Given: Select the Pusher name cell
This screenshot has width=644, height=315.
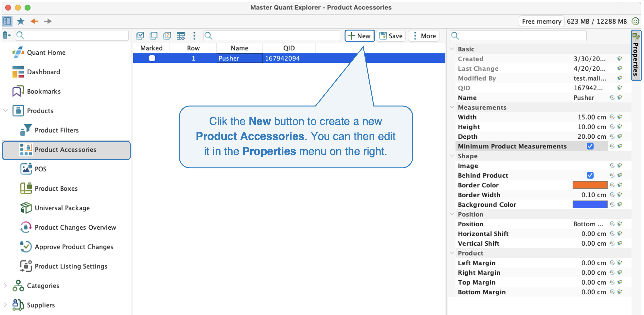Looking at the screenshot, I should (x=239, y=58).
